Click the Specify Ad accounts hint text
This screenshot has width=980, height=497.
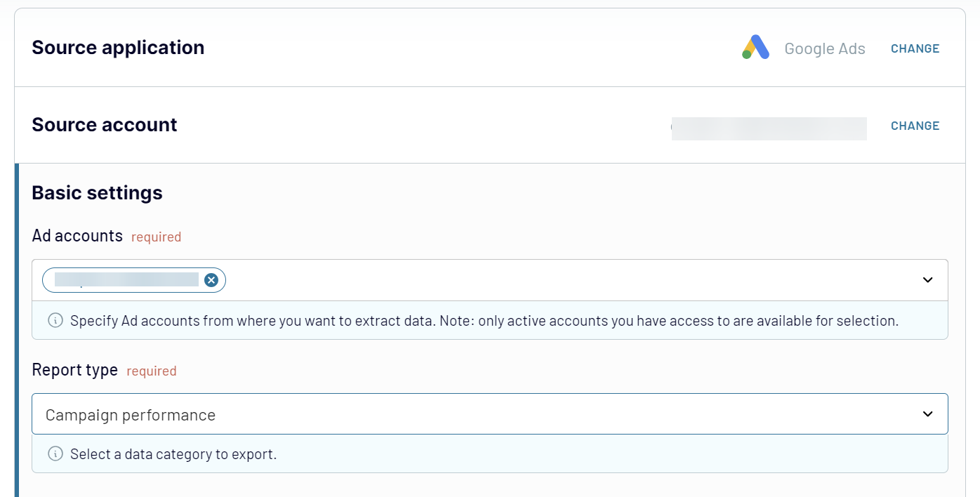484,321
